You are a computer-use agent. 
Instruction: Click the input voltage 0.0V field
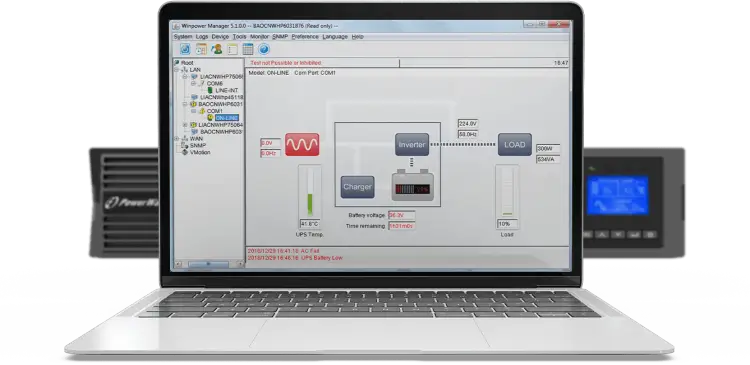click(270, 143)
